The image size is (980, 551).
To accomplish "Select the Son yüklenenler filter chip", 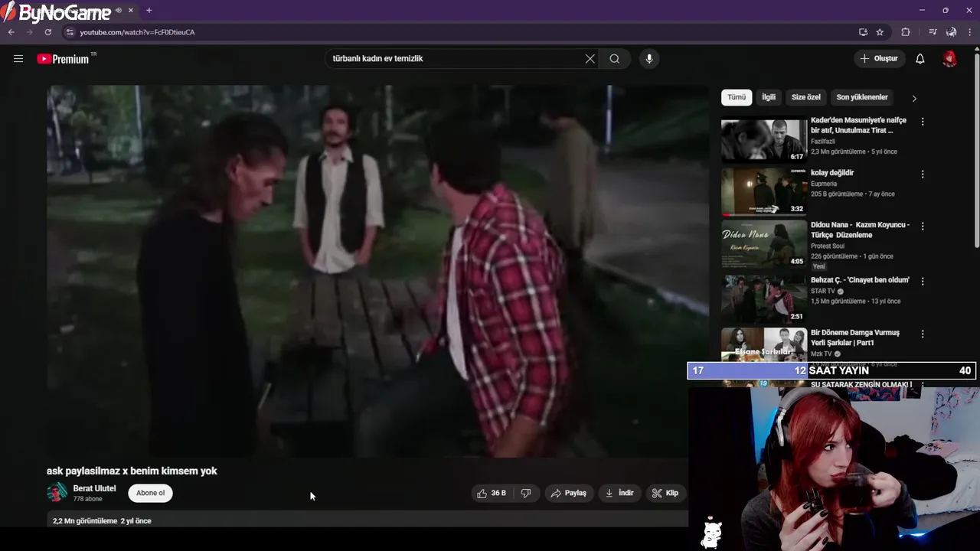I will tap(862, 97).
